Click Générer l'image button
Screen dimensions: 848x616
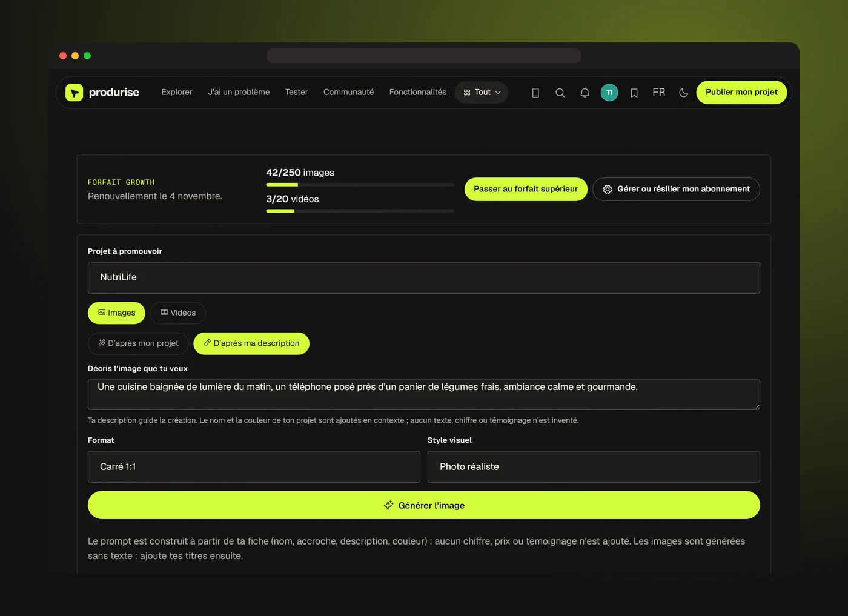pos(424,505)
